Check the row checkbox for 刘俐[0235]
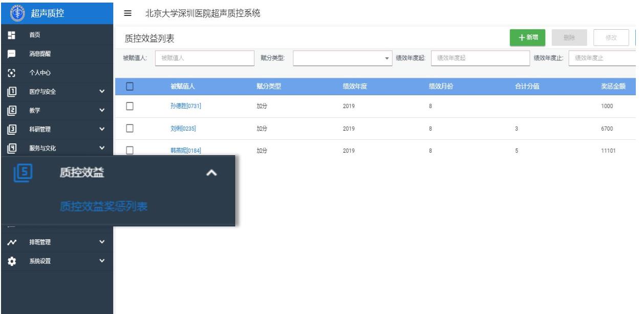644x314 pixels. tap(130, 128)
